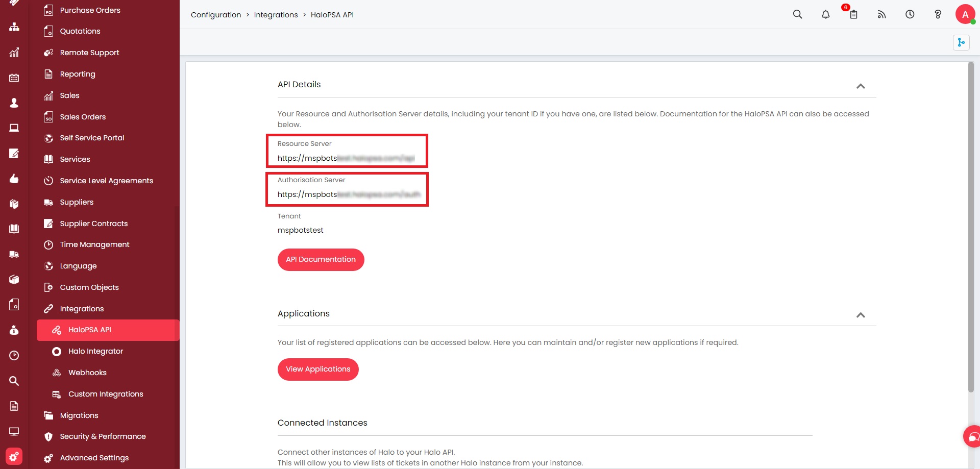This screenshot has width=980, height=469.
Task: Collapse the Applications section
Action: [x=861, y=315]
